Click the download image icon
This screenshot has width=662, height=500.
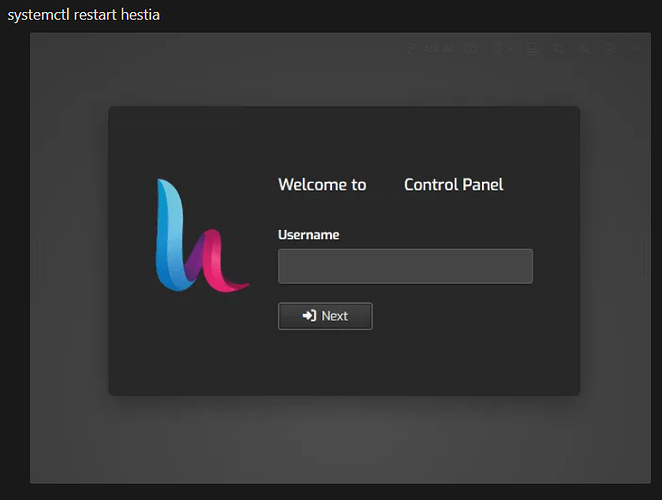[x=610, y=49]
